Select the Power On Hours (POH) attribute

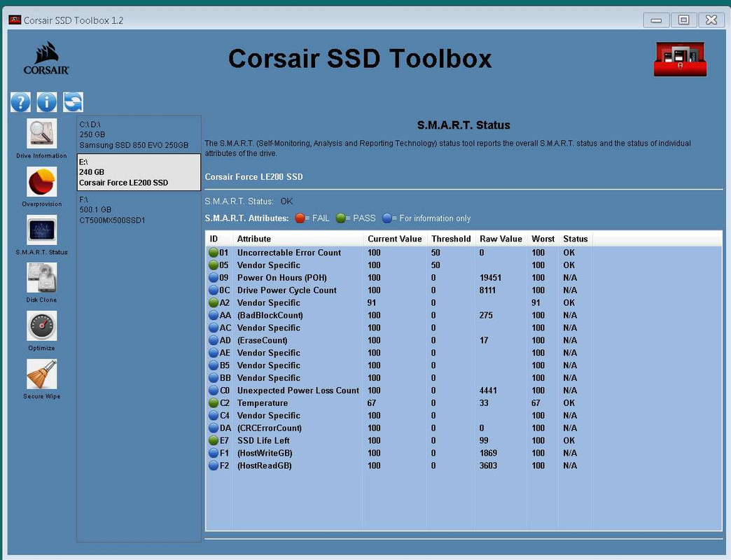282,278
